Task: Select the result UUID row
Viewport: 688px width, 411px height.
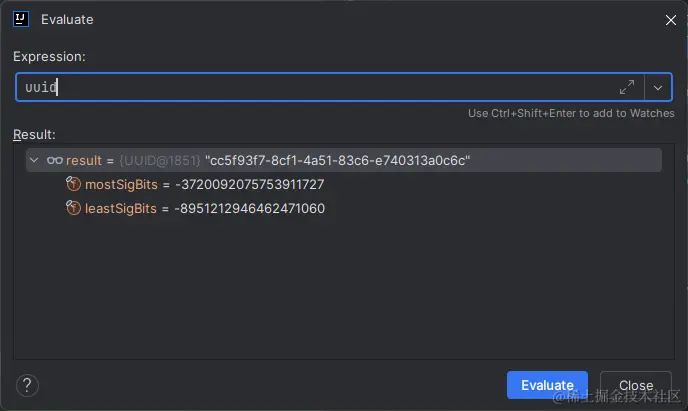Action: point(344,160)
